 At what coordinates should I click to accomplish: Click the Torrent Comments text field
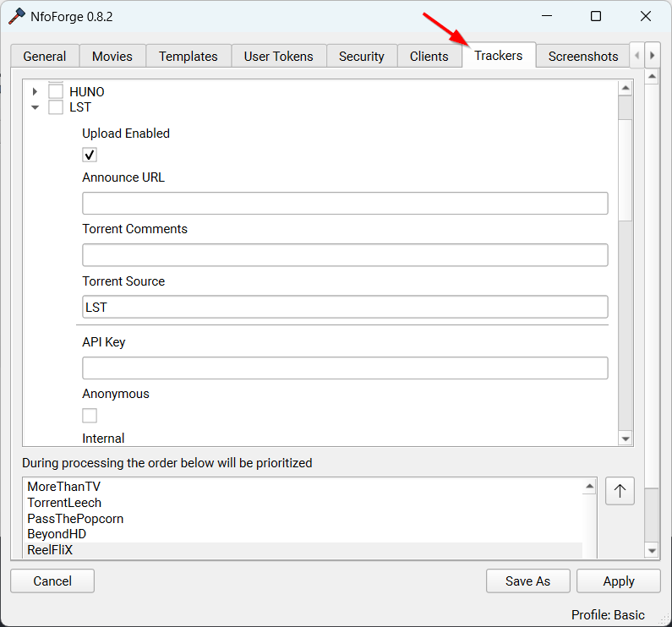pyautogui.click(x=345, y=255)
